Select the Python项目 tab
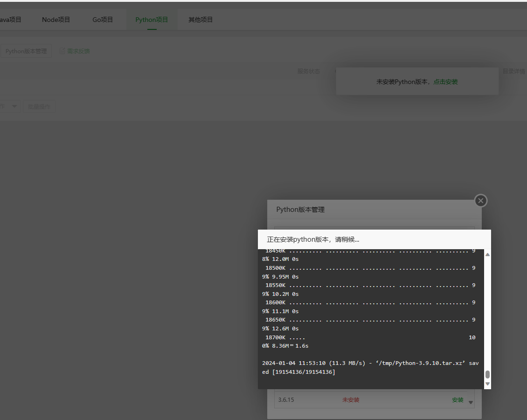The height and width of the screenshot is (420, 527). [152, 20]
